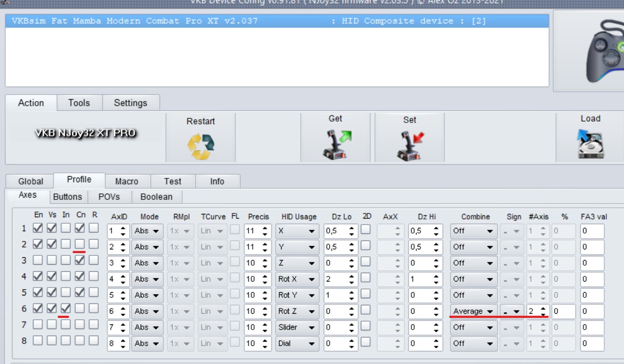The image size is (624, 364).
Task: Switch to the Tools tab
Action: click(x=79, y=103)
